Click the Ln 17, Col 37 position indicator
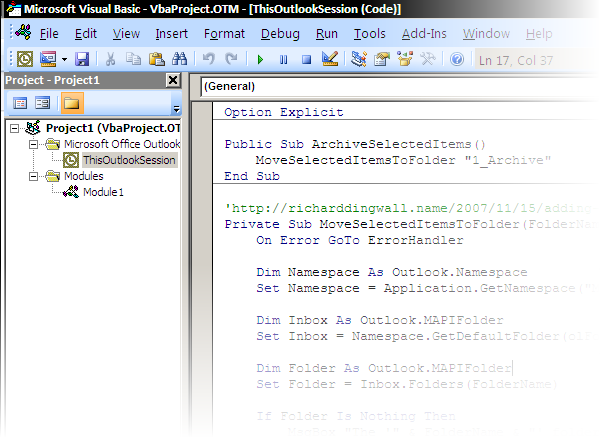This screenshot has height=438, width=600. coord(516,60)
